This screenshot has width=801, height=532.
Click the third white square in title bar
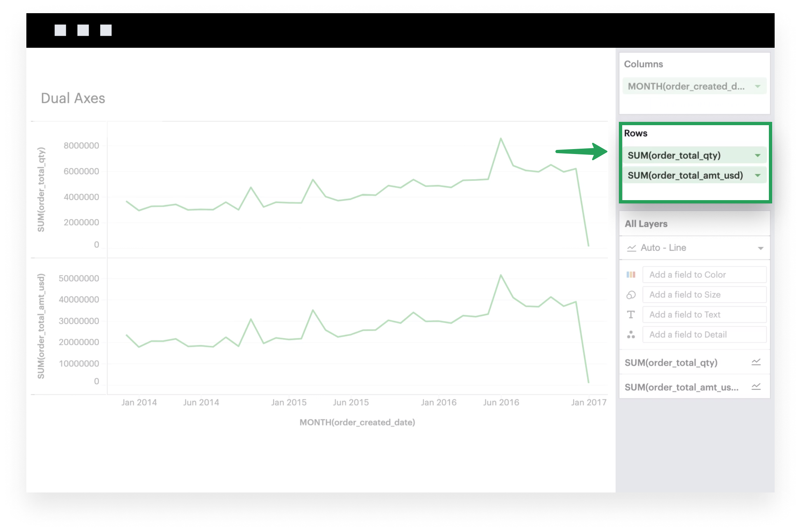point(106,30)
